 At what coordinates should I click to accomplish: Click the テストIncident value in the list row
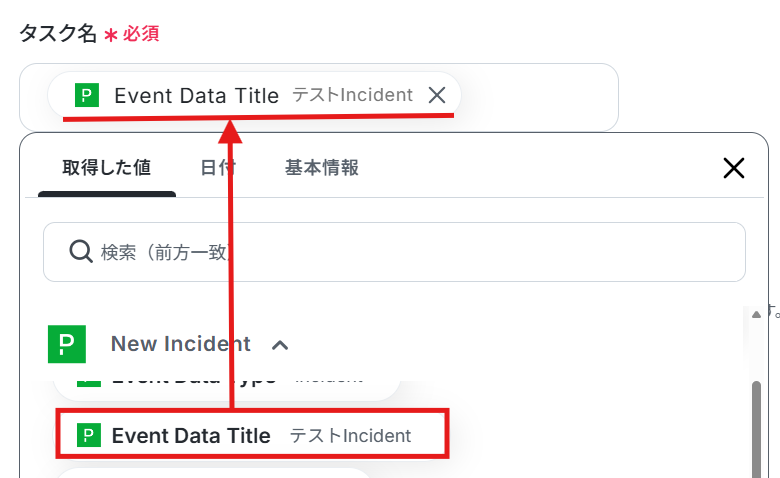point(350,435)
